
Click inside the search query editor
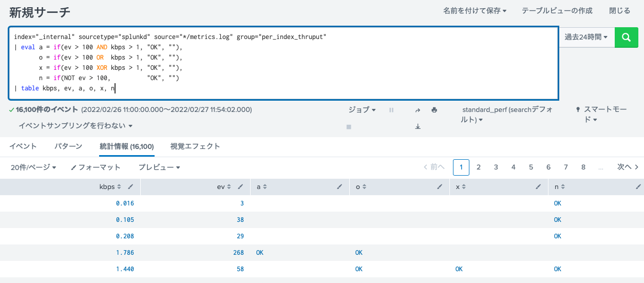coord(283,63)
